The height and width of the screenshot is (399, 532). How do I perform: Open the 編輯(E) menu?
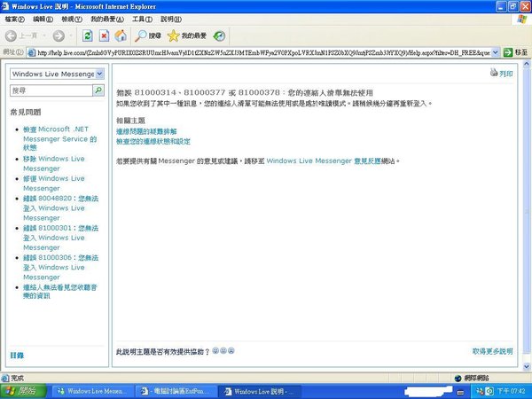[x=43, y=20]
